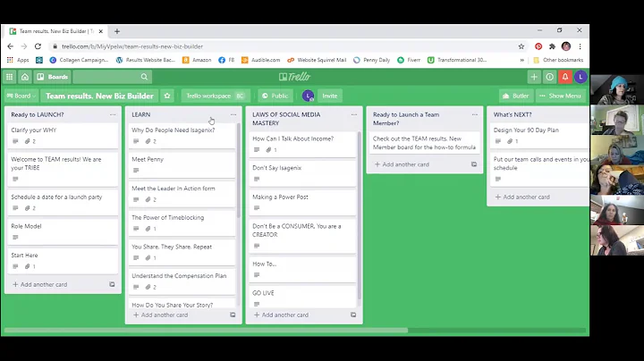644x361 pixels.
Task: Open the Trello apps grid icon
Action: tap(10, 77)
